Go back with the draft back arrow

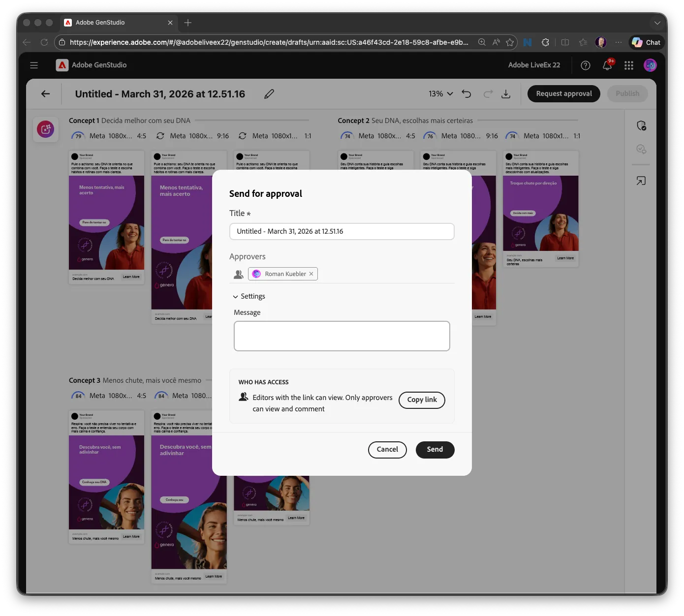pos(45,93)
